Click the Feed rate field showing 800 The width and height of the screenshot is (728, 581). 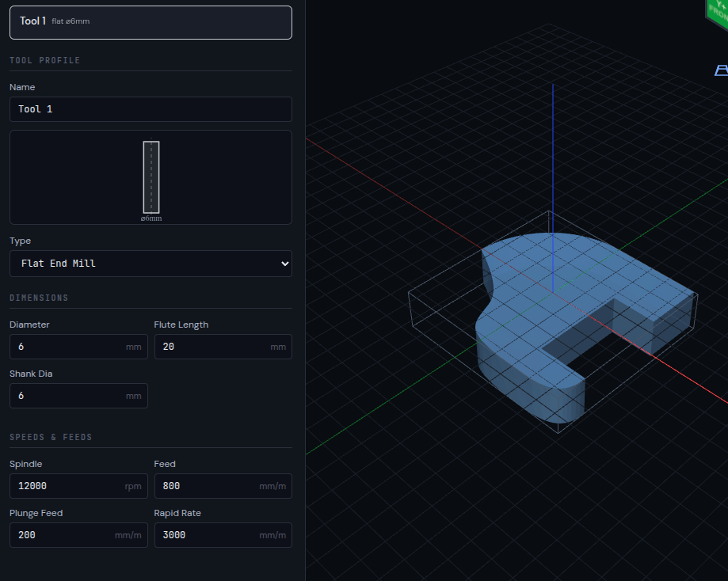coord(212,486)
